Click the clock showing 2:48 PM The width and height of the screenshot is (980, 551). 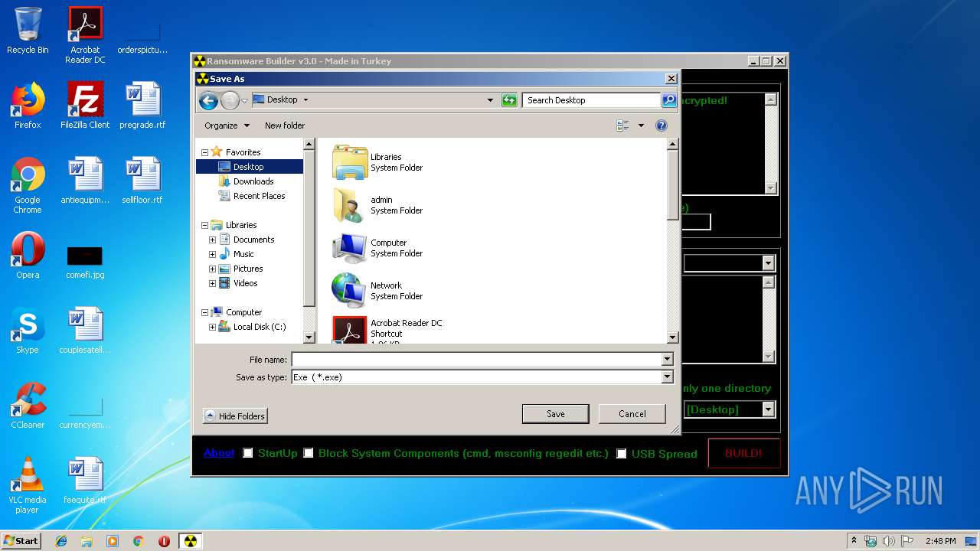(x=940, y=541)
